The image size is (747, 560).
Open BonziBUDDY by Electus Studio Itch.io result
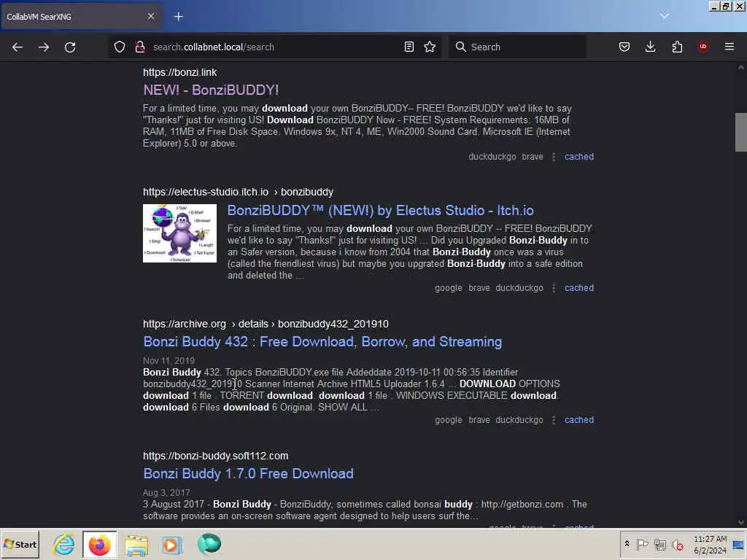(x=380, y=211)
